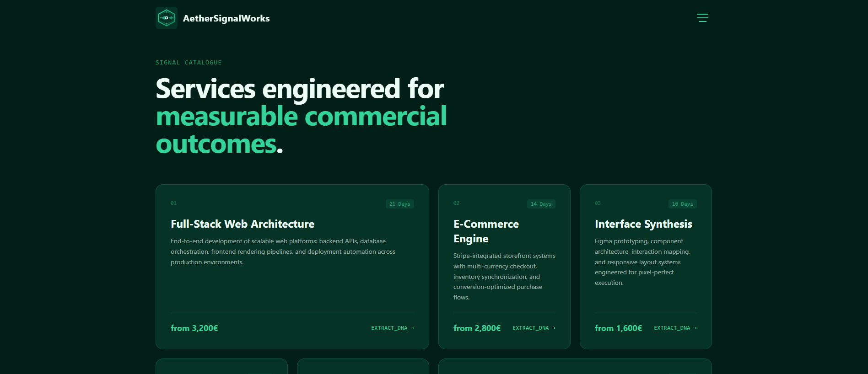Click the from 2,800€ price
Screen dimensions: 868x374
(477, 328)
